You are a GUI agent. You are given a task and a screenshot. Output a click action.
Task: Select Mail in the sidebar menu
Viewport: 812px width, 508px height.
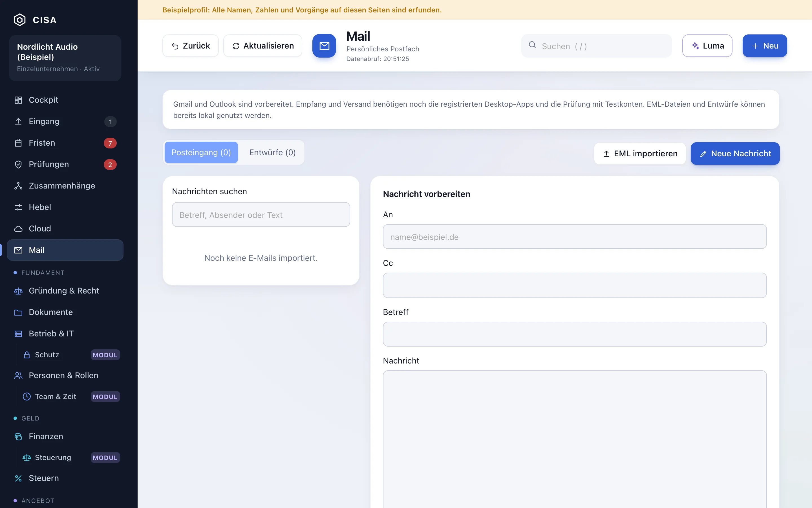(65, 250)
